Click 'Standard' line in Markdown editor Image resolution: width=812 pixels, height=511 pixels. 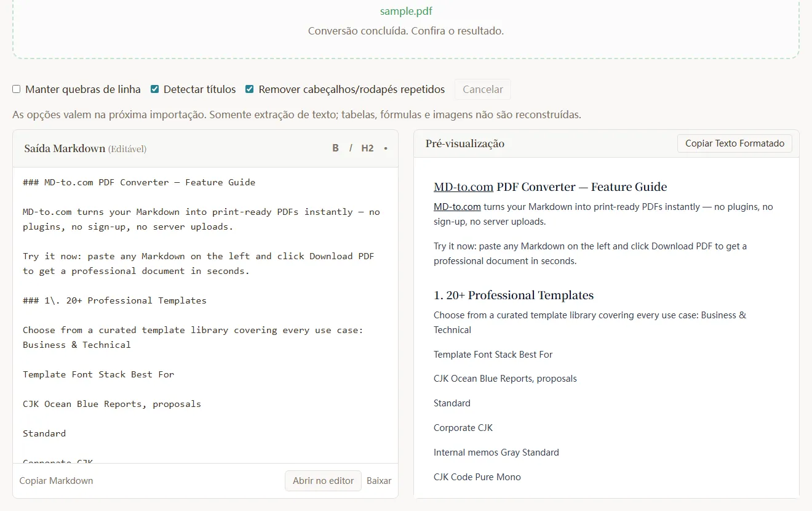pos(44,433)
